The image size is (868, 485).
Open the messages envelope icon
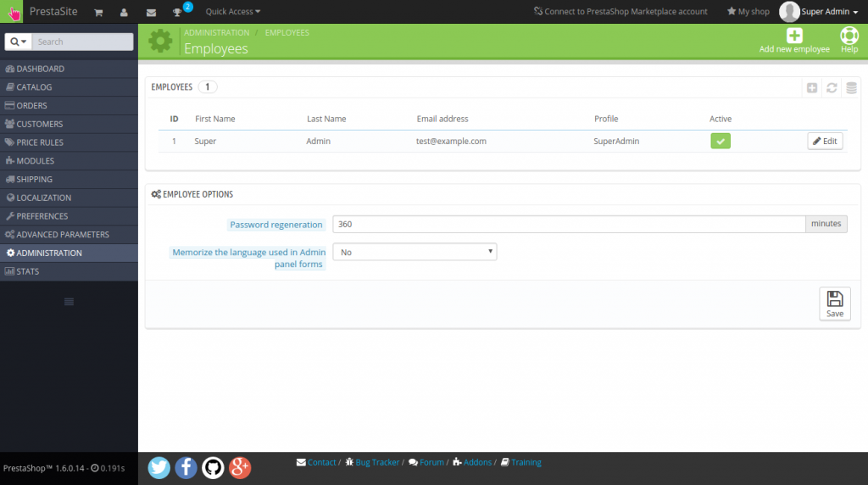(x=151, y=12)
